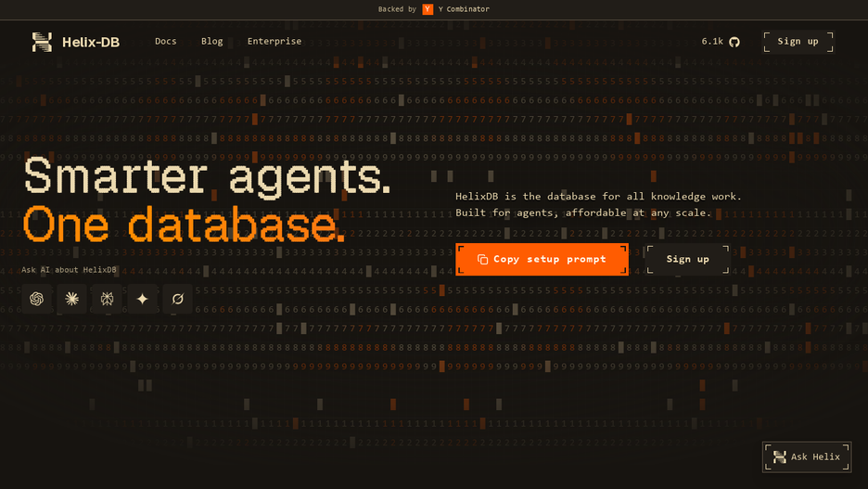This screenshot has width=868, height=489.
Task: Click the 'Backed by' text
Action: click(x=397, y=9)
